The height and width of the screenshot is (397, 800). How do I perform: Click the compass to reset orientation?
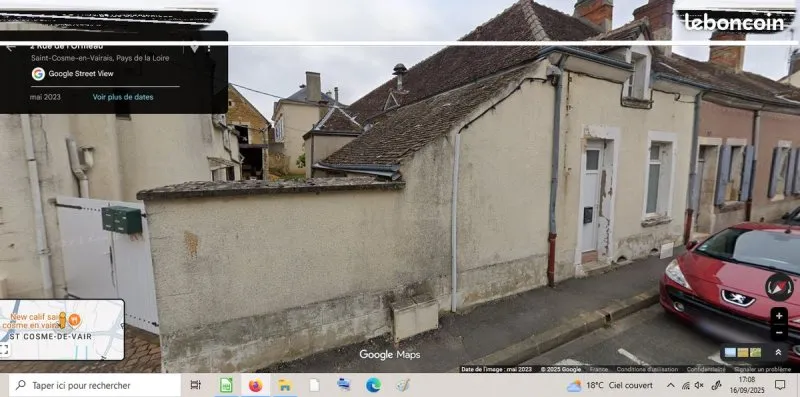tap(779, 287)
